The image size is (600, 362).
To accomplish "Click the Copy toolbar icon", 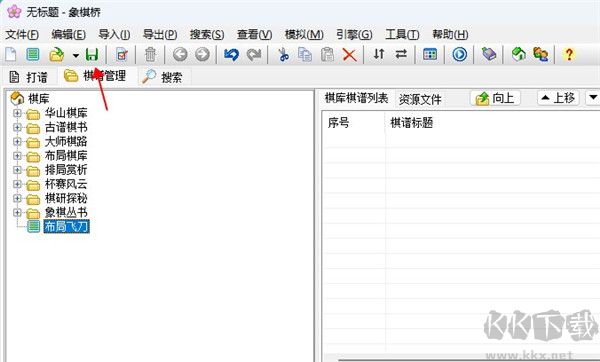I will point(305,54).
